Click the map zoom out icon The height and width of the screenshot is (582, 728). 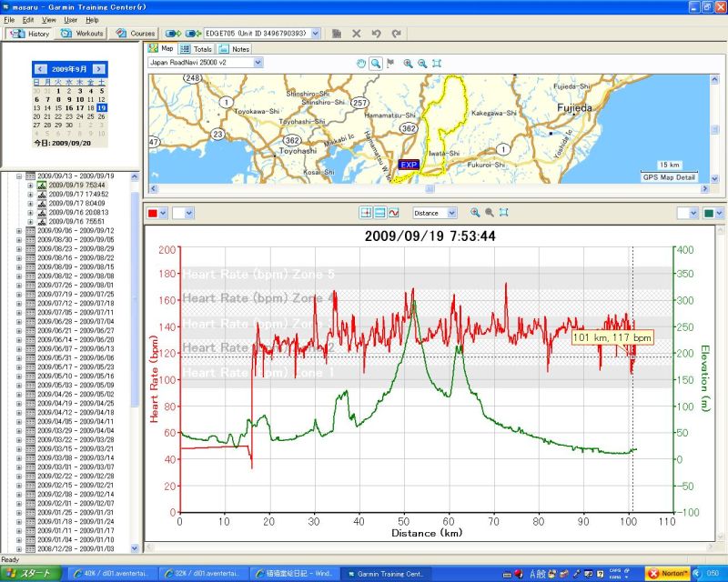coord(422,64)
